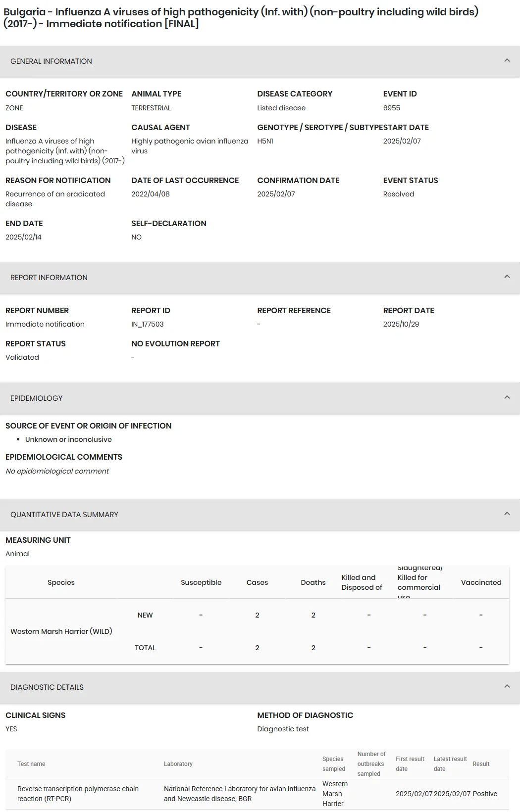The image size is (520, 812).
Task: Select the RT-PCR test row
Action: [257, 794]
